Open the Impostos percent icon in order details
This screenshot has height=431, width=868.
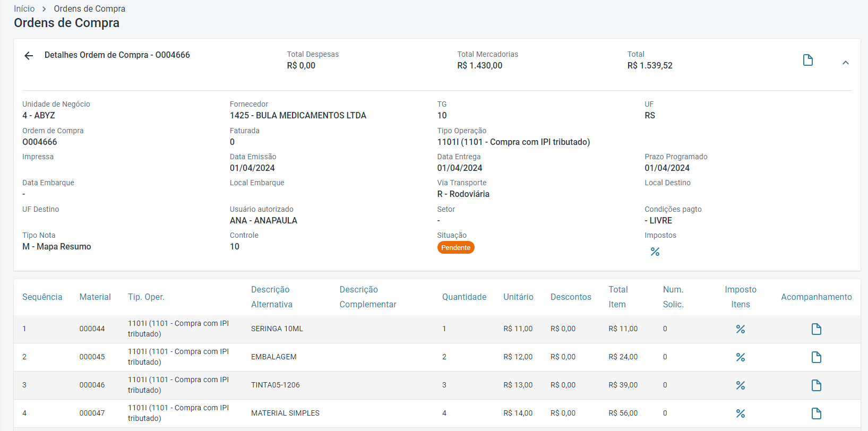(655, 252)
